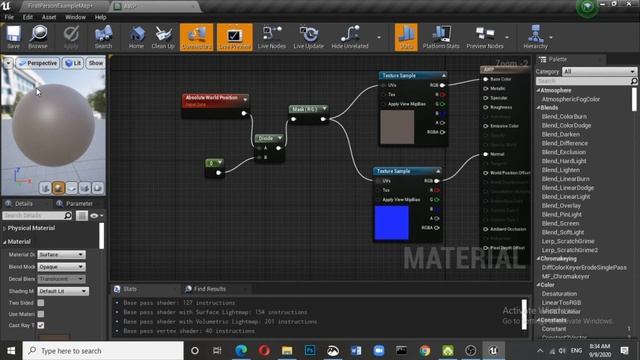Image resolution: width=640 pixels, height=360 pixels.
Task: Switch to the Details tab
Action: point(24,203)
